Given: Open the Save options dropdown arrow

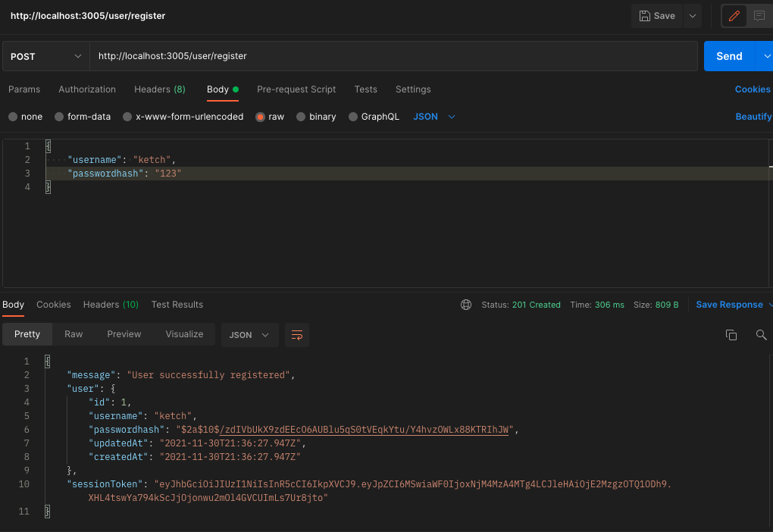Looking at the screenshot, I should [692, 16].
